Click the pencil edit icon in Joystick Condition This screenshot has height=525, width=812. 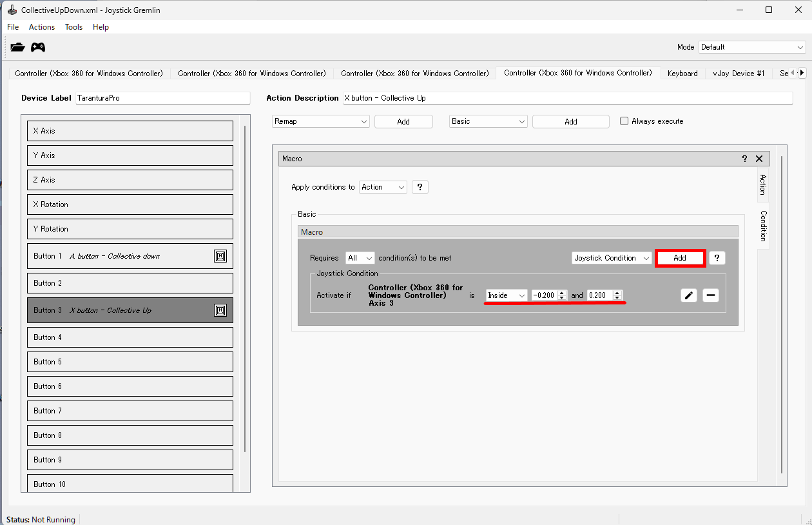click(x=688, y=295)
